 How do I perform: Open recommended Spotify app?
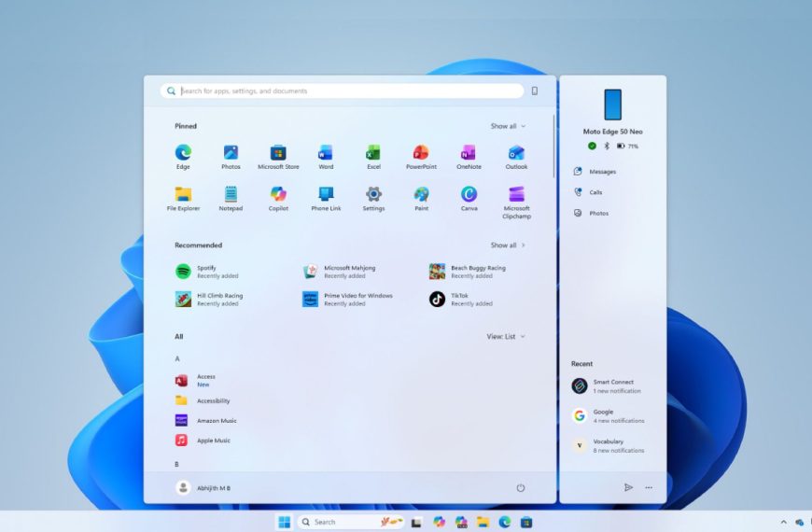pyautogui.click(x=207, y=272)
